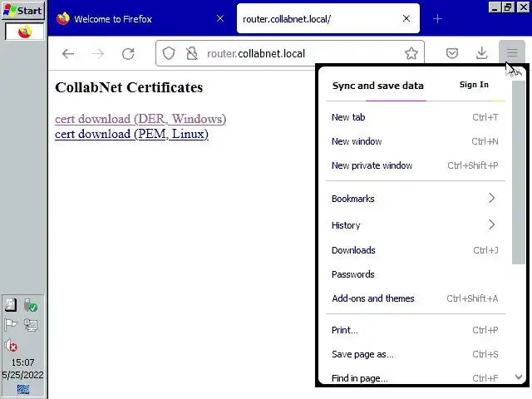The width and height of the screenshot is (532, 399).
Task: Choose New tab from the menu
Action: [x=416, y=117]
